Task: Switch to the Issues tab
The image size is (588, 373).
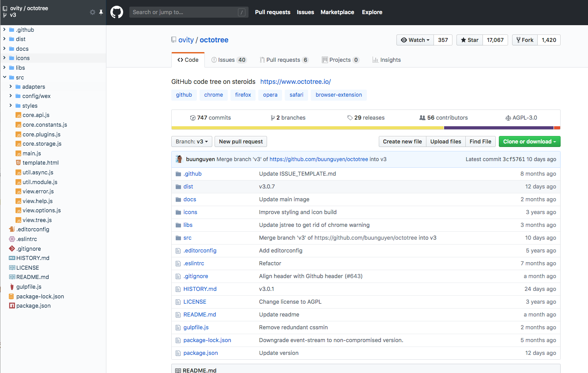Action: pos(229,60)
